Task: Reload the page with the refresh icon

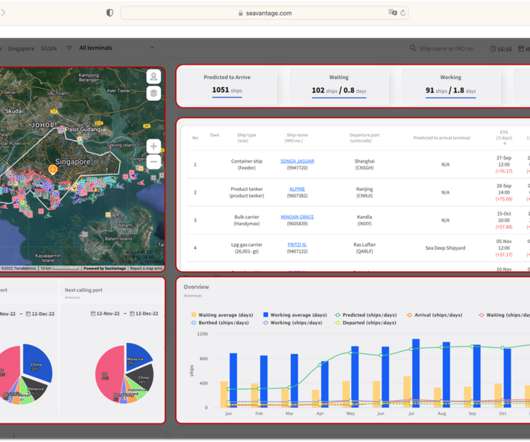Action: (403, 13)
